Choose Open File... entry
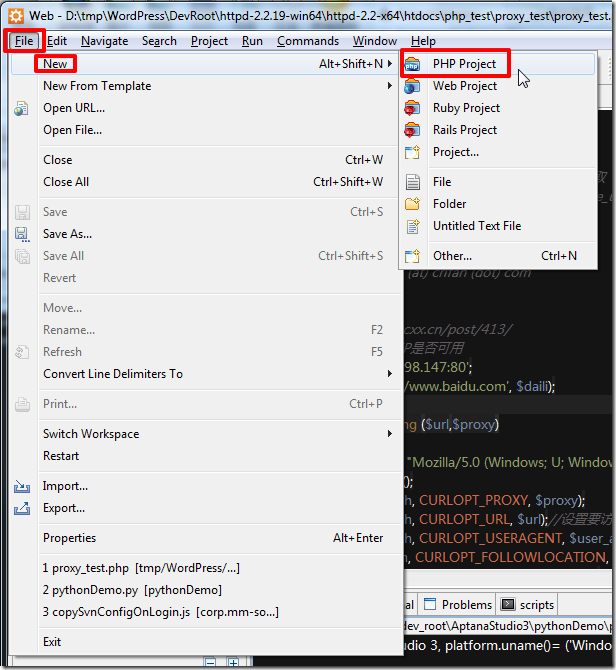The image size is (616, 670). pyautogui.click(x=204, y=130)
